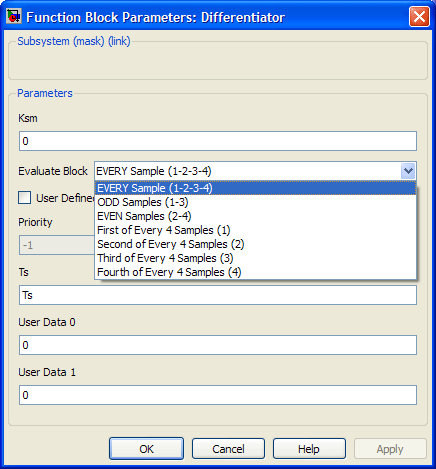Open Help for this block

309,449
